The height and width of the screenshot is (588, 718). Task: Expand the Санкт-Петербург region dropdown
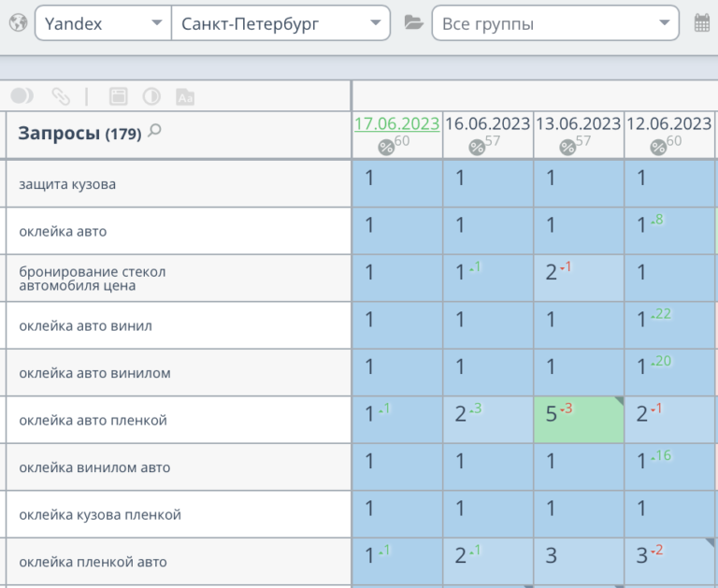pyautogui.click(x=280, y=23)
